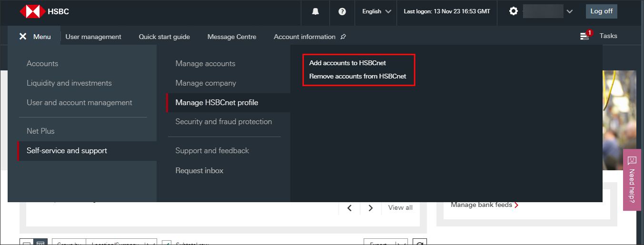Open the Need help? side tab
Viewport: 644px width, 245px height.
pyautogui.click(x=633, y=180)
